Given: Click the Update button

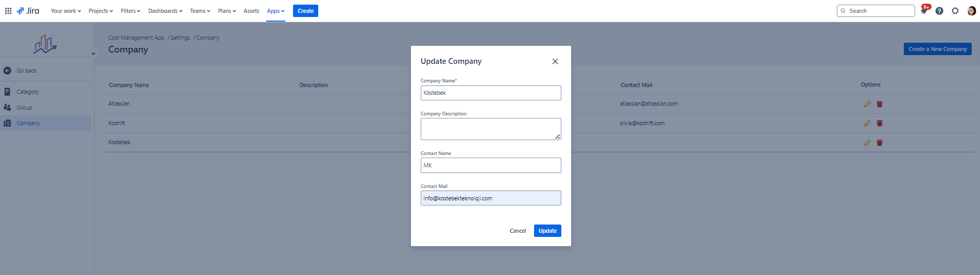Looking at the screenshot, I should tap(547, 231).
